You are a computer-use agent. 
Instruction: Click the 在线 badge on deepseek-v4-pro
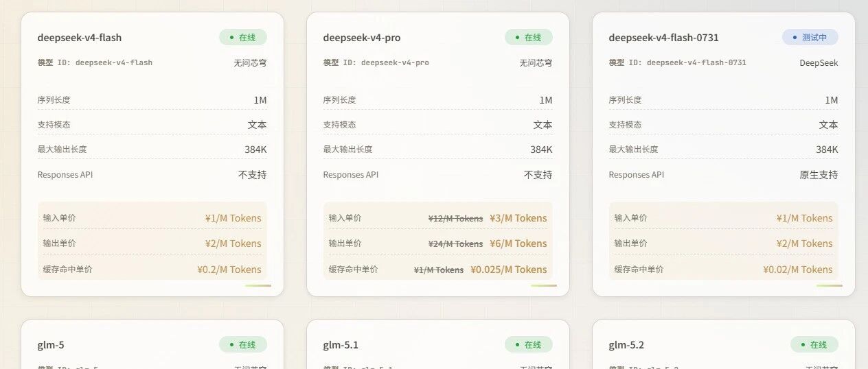(x=529, y=37)
